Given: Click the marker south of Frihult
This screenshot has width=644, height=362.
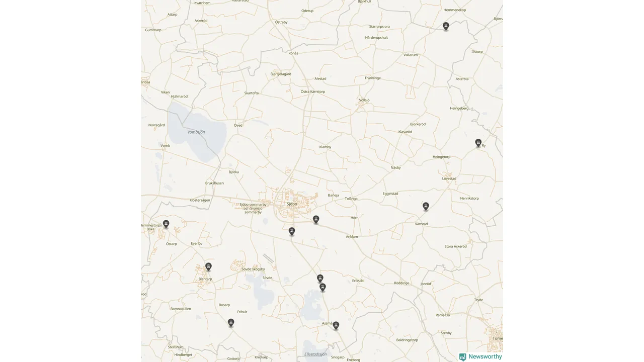Looking at the screenshot, I should click(231, 322).
